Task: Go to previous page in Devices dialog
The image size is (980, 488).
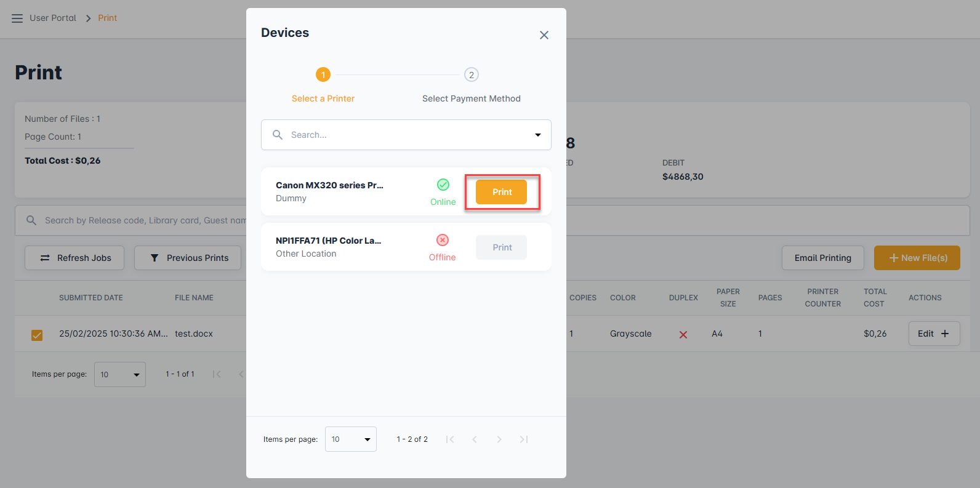Action: [475, 439]
